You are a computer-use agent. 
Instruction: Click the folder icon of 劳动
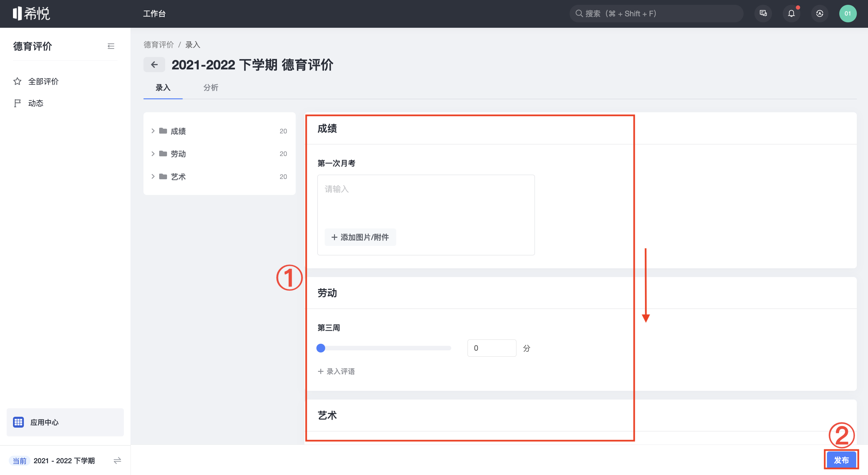[x=163, y=154]
